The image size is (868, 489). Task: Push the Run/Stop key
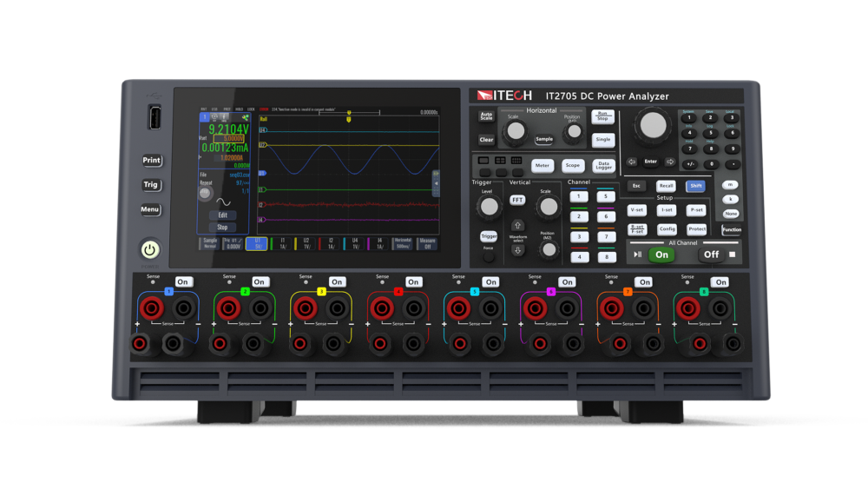pyautogui.click(x=602, y=116)
